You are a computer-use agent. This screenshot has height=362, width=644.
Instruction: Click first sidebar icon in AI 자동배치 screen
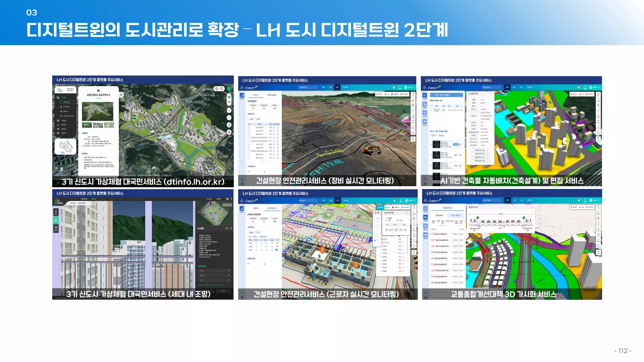[x=425, y=95]
